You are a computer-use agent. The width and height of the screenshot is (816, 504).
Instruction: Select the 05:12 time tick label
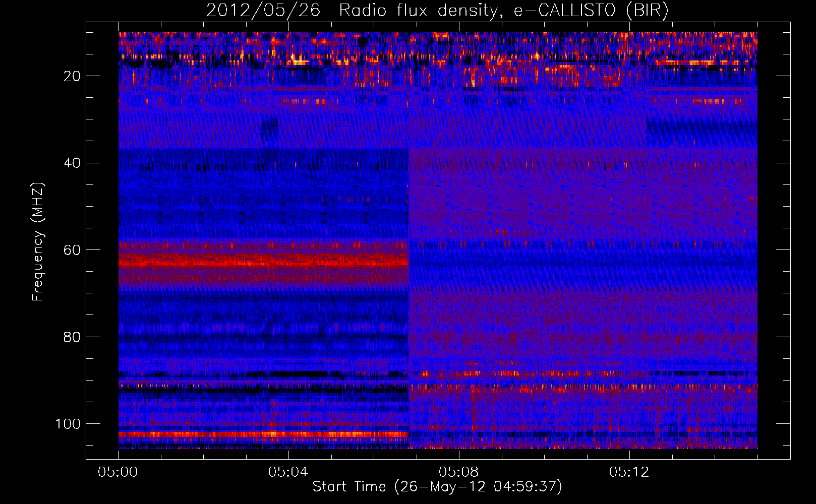pyautogui.click(x=629, y=472)
